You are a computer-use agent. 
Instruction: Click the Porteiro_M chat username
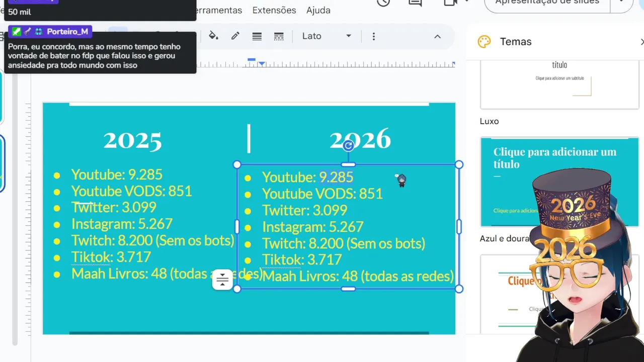click(x=67, y=32)
